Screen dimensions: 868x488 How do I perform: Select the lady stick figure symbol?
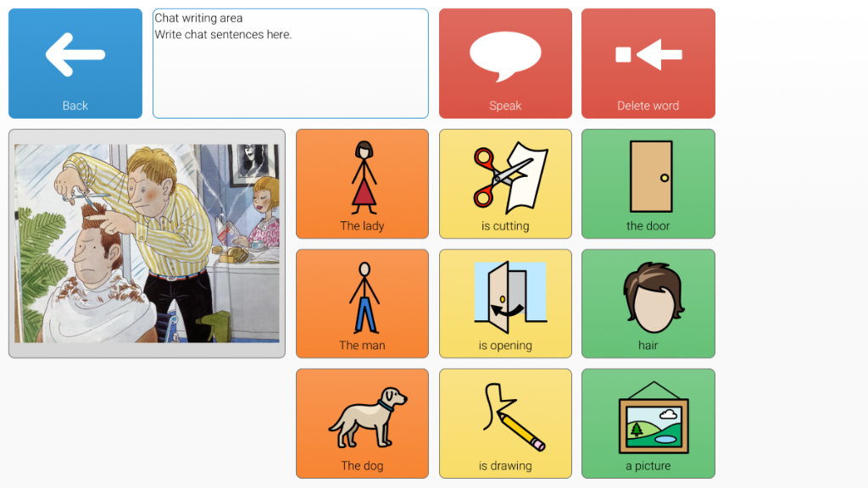click(x=364, y=178)
